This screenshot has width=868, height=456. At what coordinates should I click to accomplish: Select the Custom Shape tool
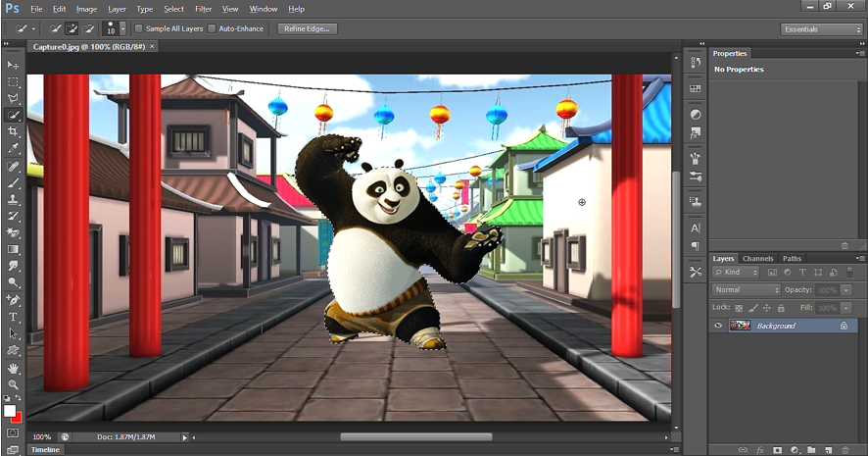(x=13, y=350)
